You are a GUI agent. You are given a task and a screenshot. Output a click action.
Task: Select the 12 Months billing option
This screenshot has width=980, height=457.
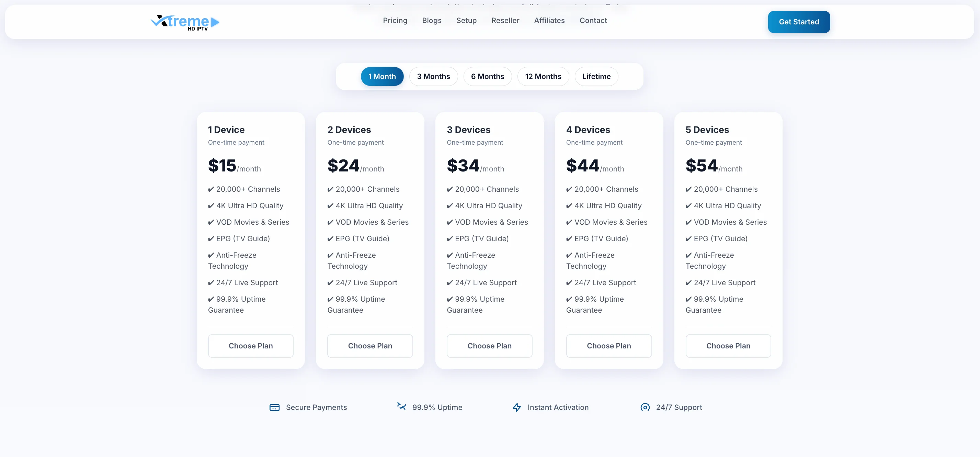pyautogui.click(x=543, y=77)
